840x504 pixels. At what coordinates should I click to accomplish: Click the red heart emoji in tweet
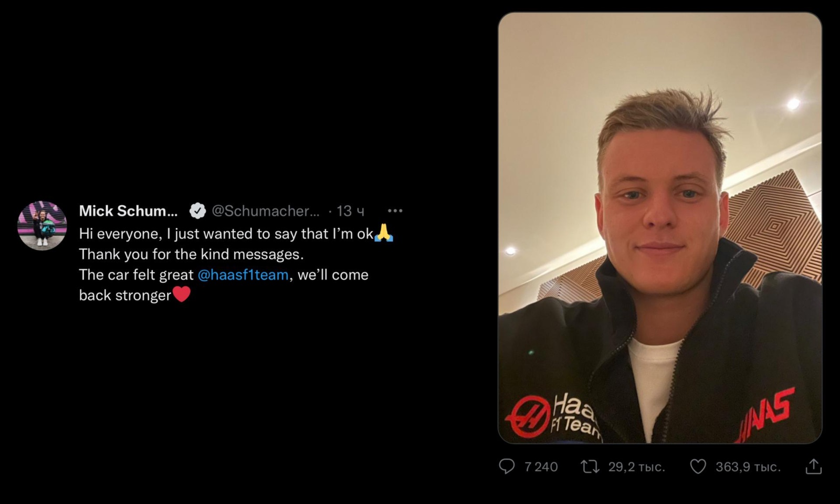click(x=181, y=295)
